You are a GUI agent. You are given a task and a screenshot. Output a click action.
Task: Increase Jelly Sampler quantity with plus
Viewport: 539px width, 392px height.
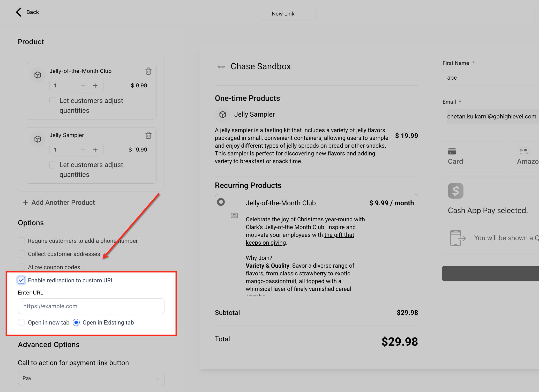point(95,150)
